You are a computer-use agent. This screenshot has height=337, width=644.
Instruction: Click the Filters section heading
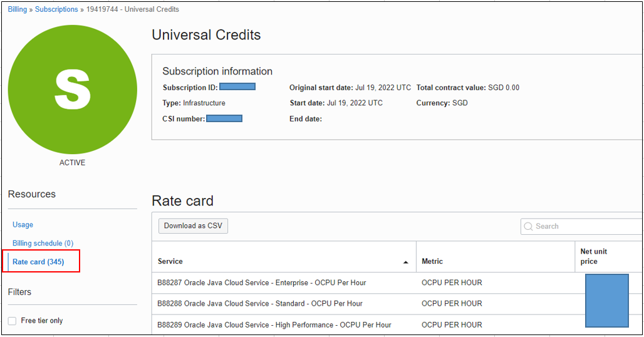pyautogui.click(x=19, y=292)
